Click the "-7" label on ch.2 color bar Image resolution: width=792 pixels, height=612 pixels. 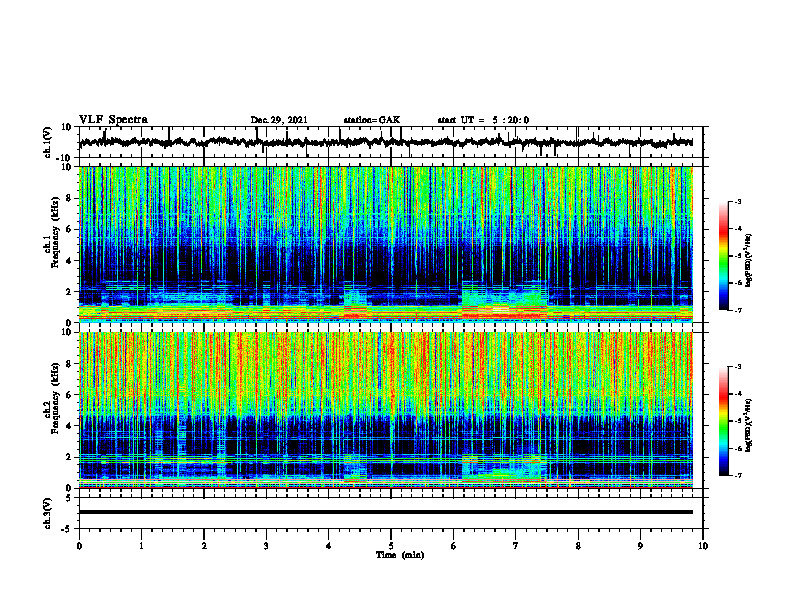pos(738,476)
